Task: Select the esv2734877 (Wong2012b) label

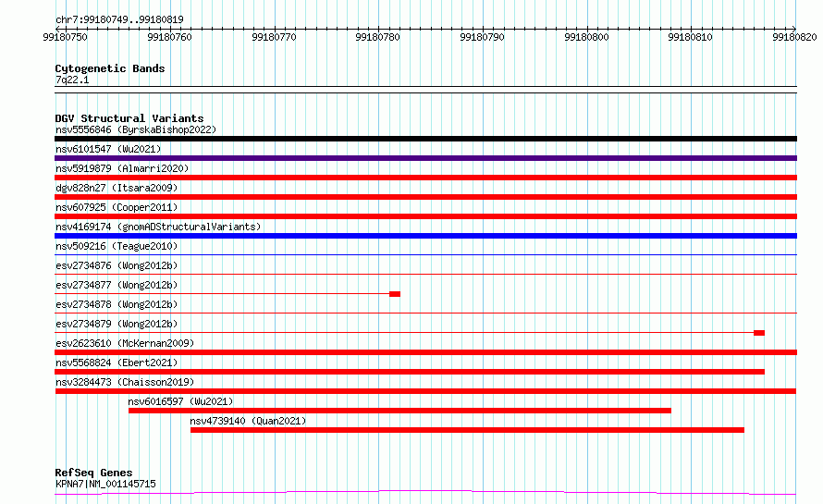Action: coord(117,285)
